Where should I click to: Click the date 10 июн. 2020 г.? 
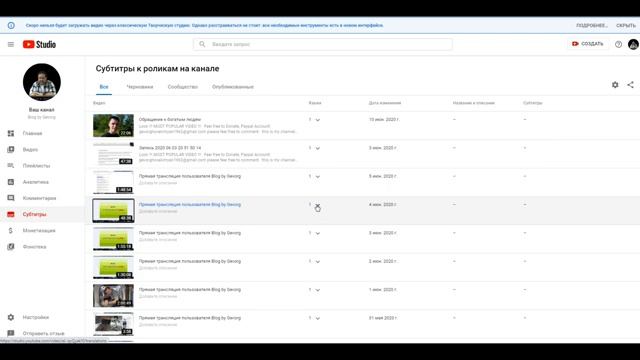(384, 120)
